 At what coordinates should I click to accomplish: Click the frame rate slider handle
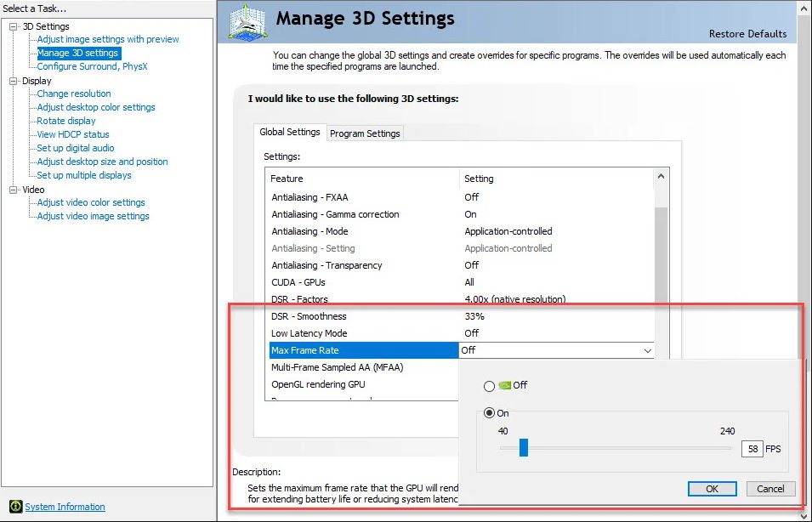tap(524, 448)
